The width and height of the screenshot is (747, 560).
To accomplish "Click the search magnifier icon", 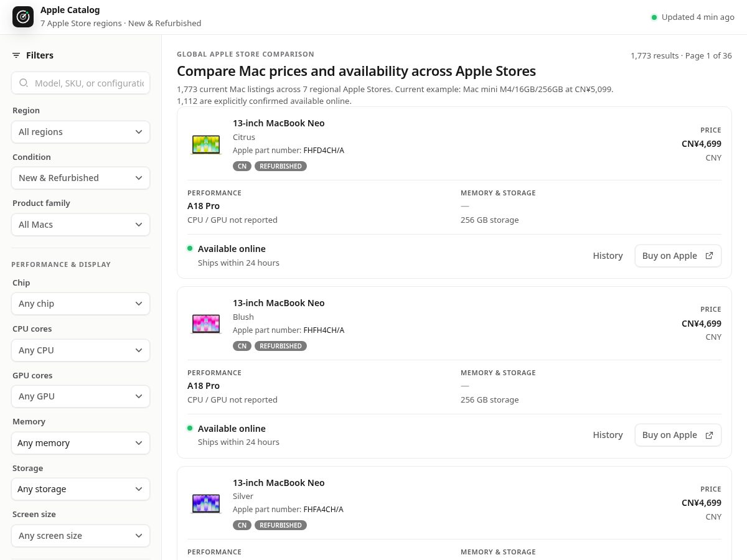I will click(24, 83).
